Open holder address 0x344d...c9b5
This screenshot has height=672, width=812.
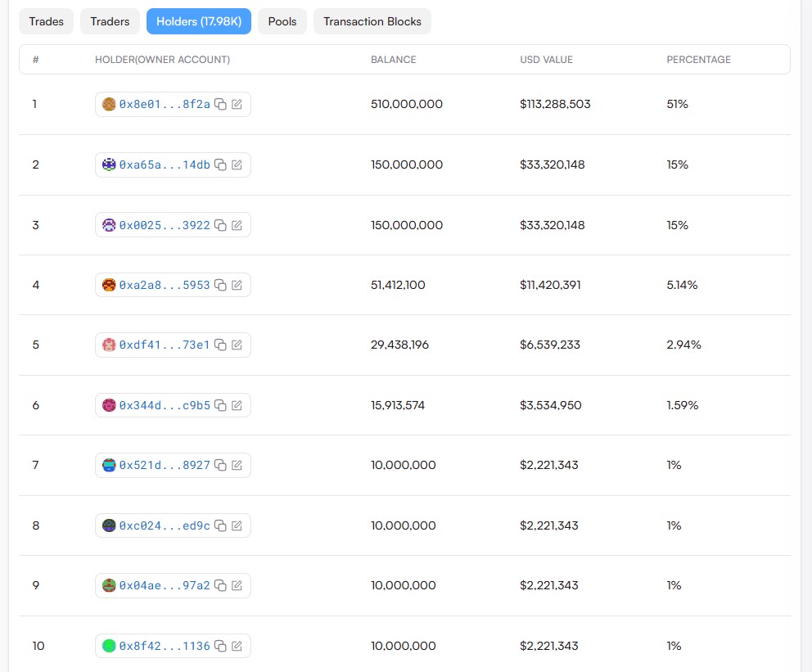tap(165, 405)
